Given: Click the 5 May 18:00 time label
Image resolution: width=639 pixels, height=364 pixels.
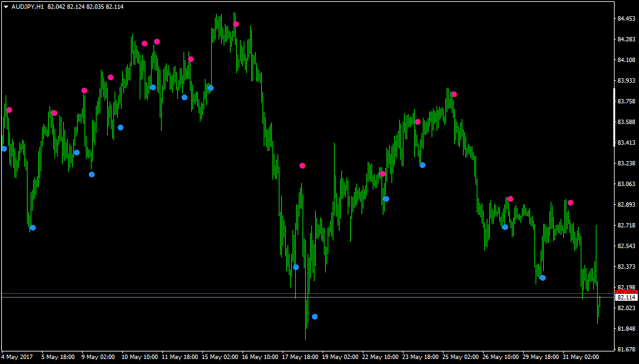Looking at the screenshot, I should tap(58, 356).
